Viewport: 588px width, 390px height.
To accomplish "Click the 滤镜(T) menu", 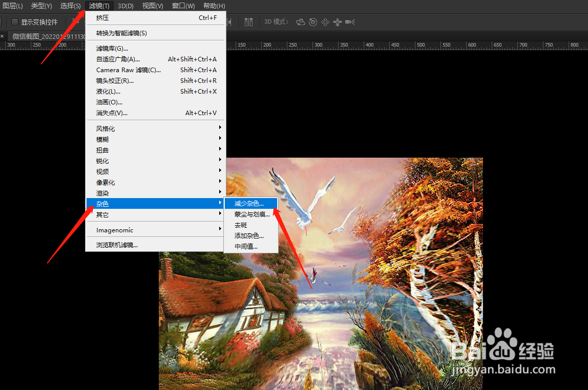I will 99,6.
